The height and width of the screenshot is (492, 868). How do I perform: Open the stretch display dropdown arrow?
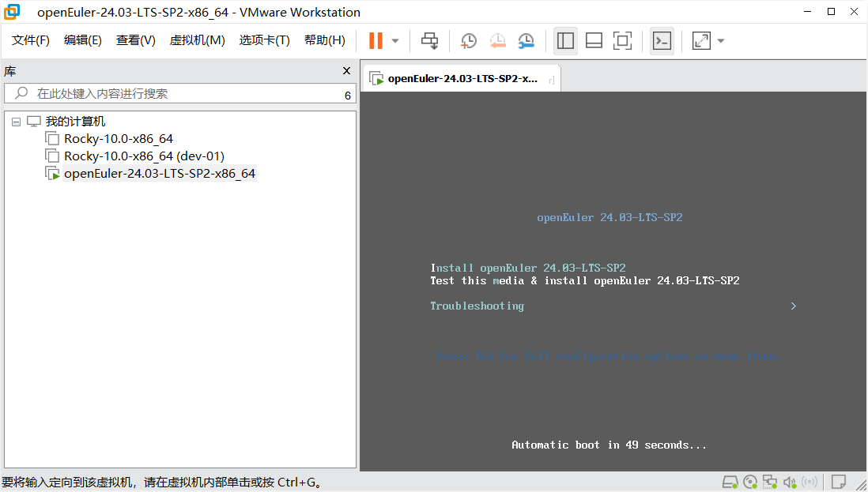(x=721, y=41)
